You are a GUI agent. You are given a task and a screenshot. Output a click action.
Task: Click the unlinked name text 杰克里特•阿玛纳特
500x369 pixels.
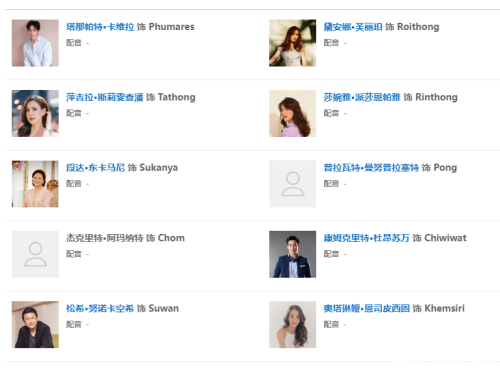[x=105, y=238]
